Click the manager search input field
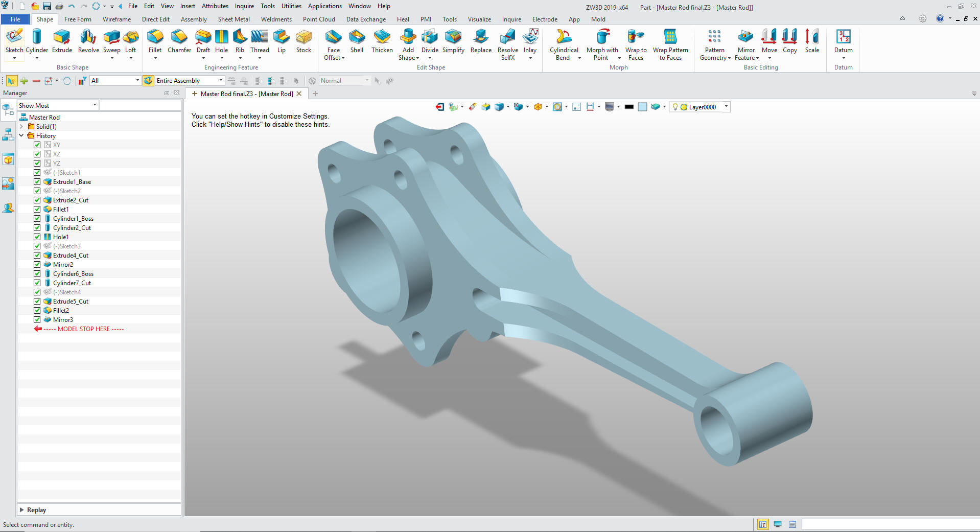Image resolution: width=980 pixels, height=532 pixels. [x=141, y=106]
